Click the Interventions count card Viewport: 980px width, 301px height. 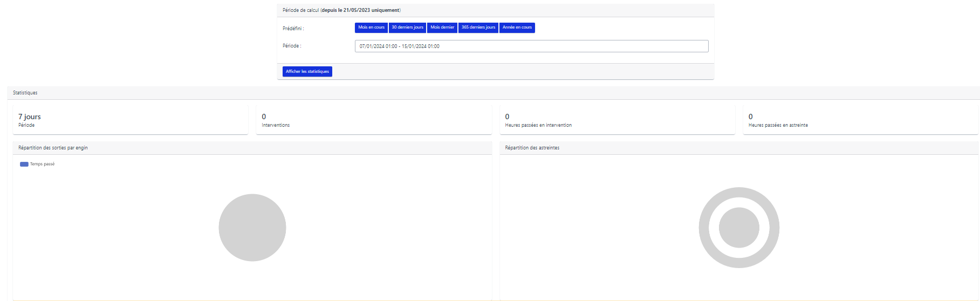point(373,120)
